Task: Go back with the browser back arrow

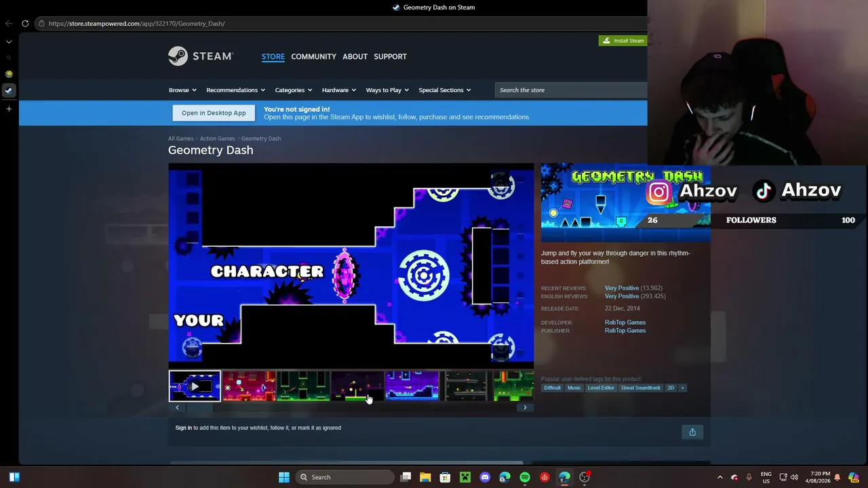Action: (9, 23)
